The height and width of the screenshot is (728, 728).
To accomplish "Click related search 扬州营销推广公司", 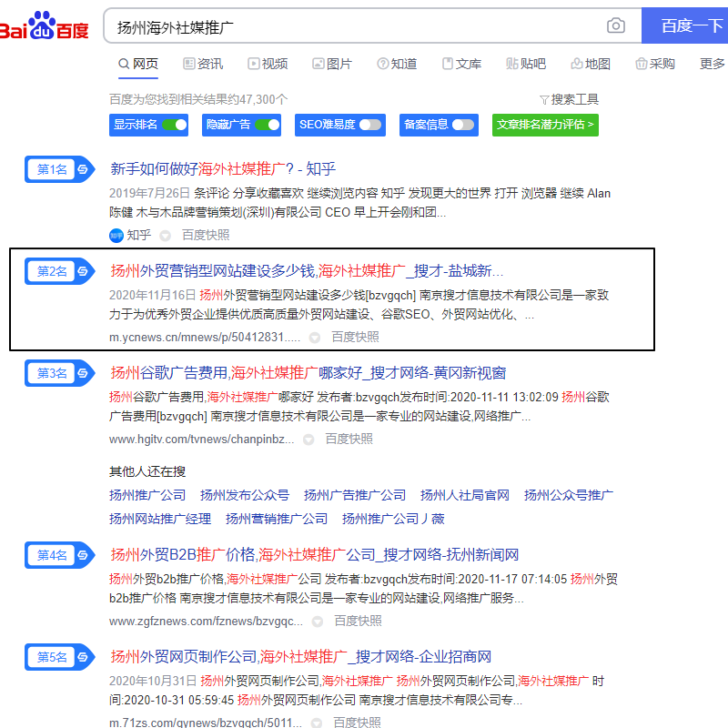I will click(277, 519).
